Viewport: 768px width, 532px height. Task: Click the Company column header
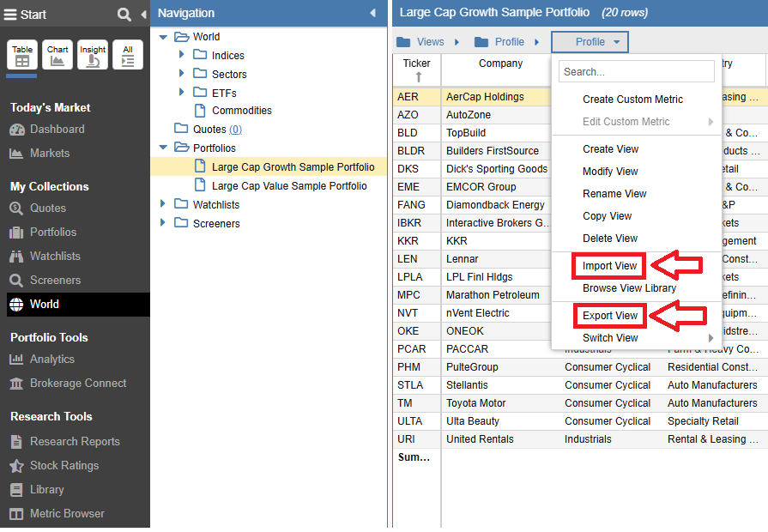click(x=500, y=63)
